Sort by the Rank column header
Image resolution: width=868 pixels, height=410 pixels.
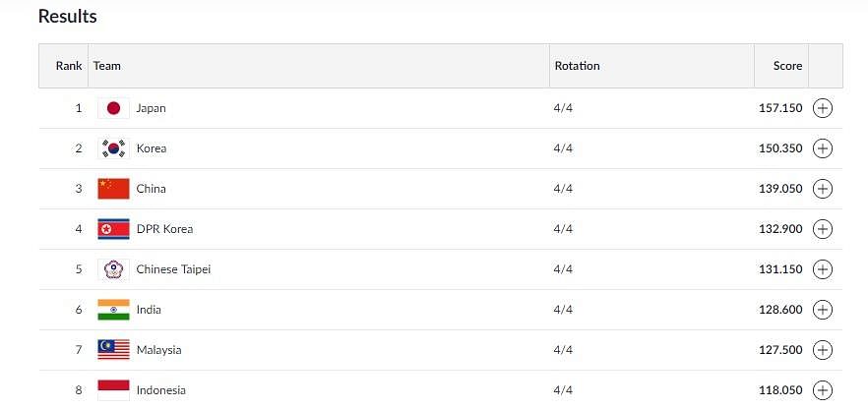click(69, 65)
